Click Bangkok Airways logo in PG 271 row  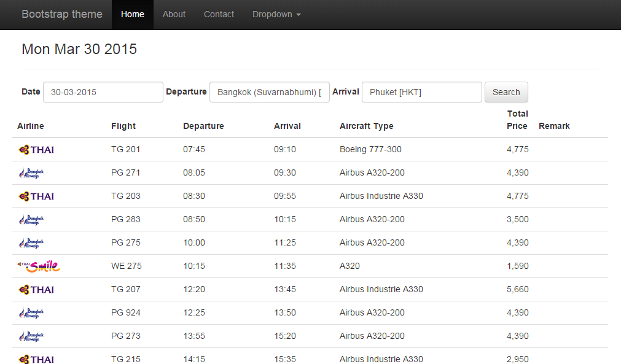coord(31,173)
